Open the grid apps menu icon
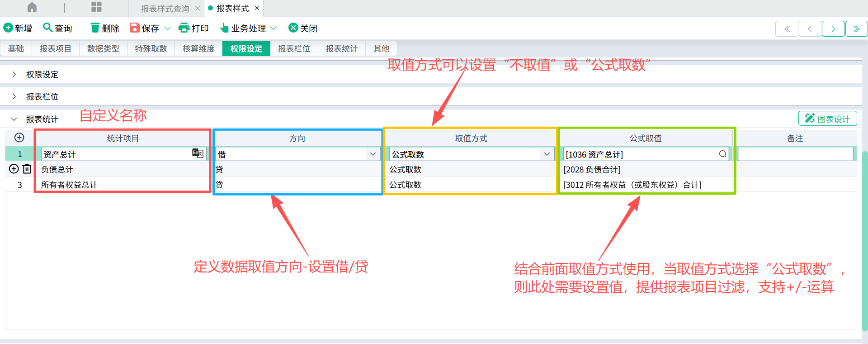Viewport: 868px width, 344px height. tap(96, 7)
